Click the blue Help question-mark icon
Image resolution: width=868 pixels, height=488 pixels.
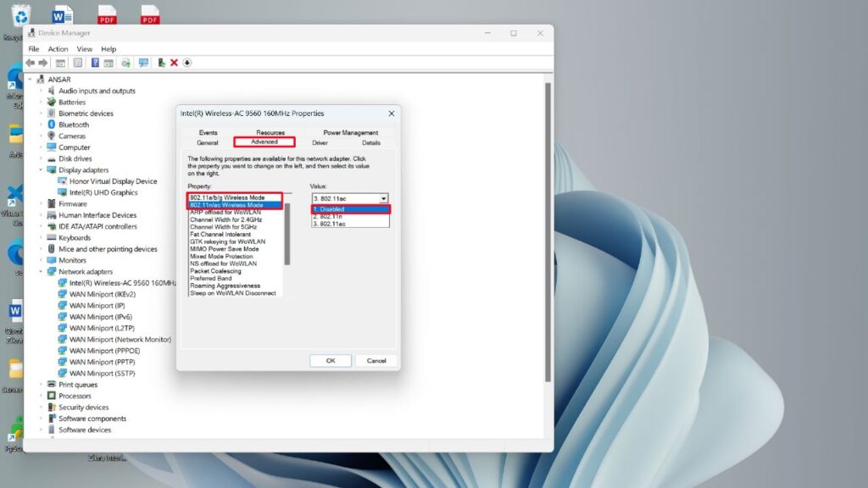point(95,63)
